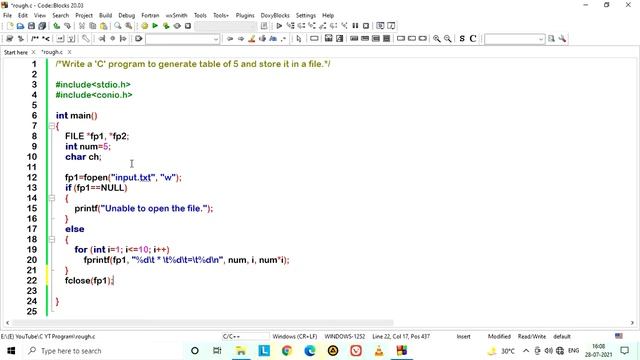This screenshot has width=640, height=360.
Task: Collapse the main function fold at line 7
Action: tap(52, 126)
